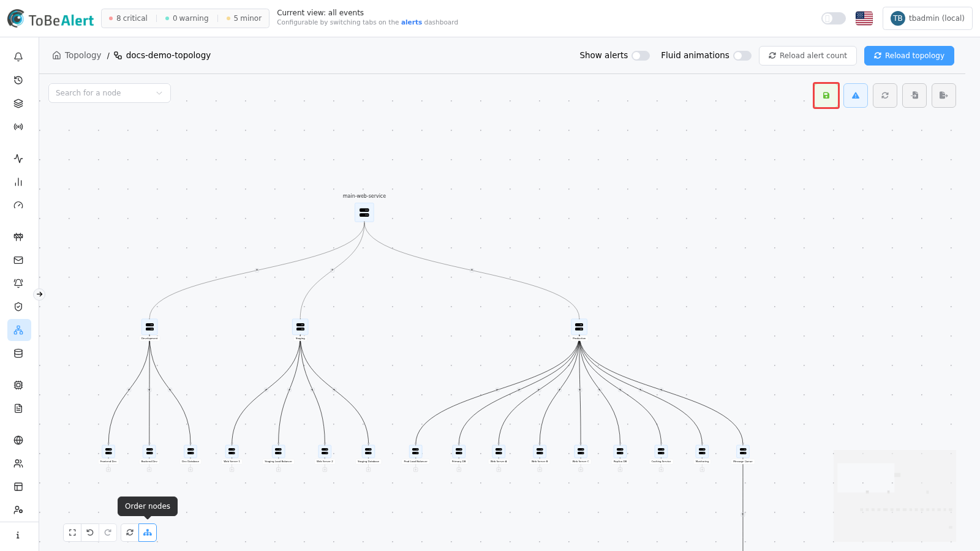Follow the alerts dashboard link in header

[x=412, y=23]
